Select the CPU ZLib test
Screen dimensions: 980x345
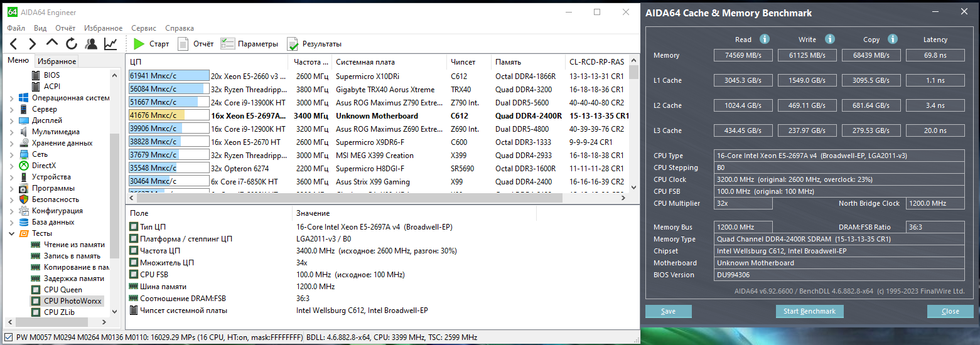click(x=59, y=311)
